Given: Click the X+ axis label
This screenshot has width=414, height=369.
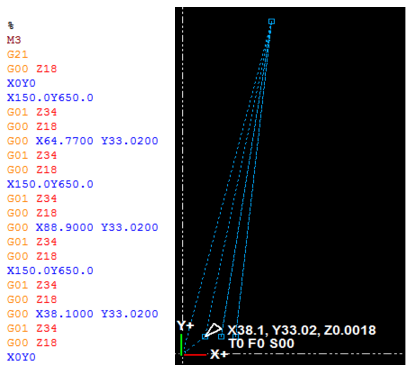Looking at the screenshot, I should (219, 354).
